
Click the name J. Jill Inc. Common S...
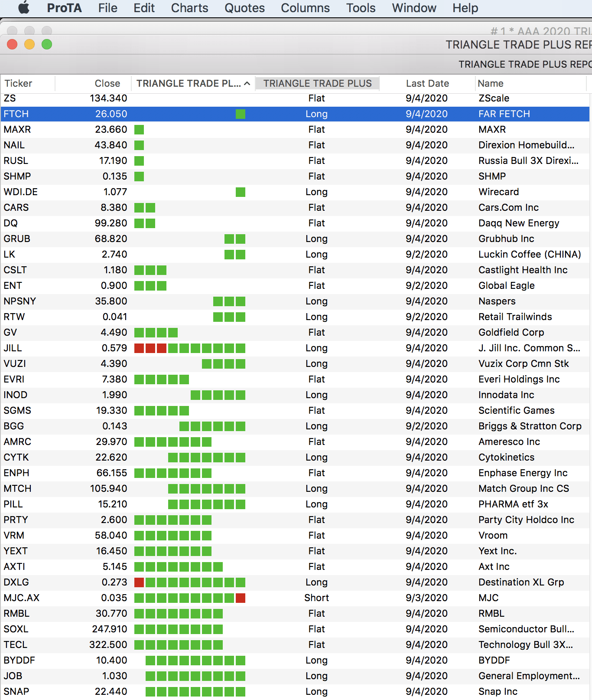(529, 348)
